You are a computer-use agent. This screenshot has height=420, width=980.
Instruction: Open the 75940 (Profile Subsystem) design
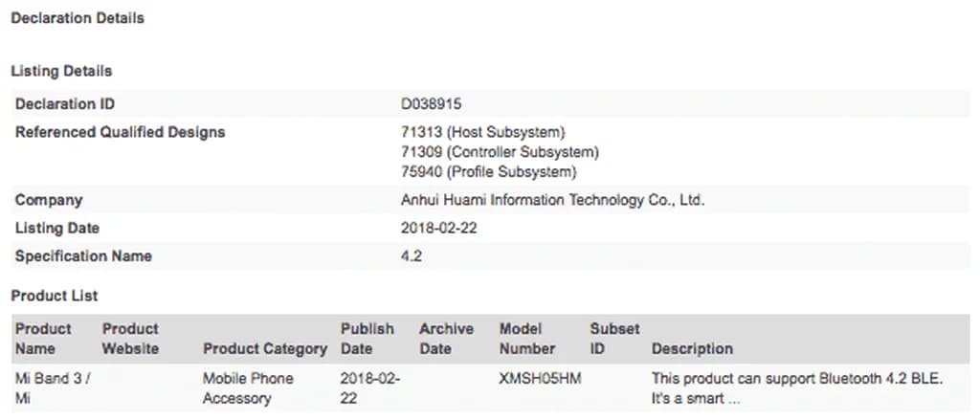tap(489, 172)
